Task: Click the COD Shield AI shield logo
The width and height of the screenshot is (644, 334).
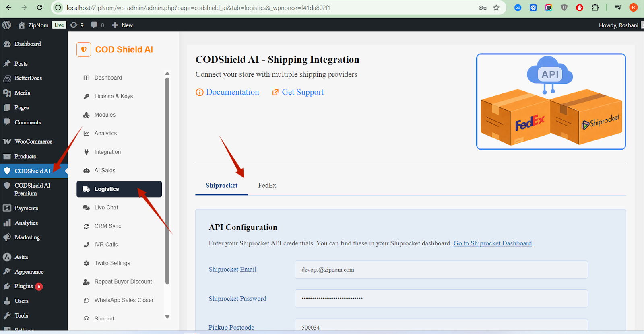Action: click(x=84, y=49)
